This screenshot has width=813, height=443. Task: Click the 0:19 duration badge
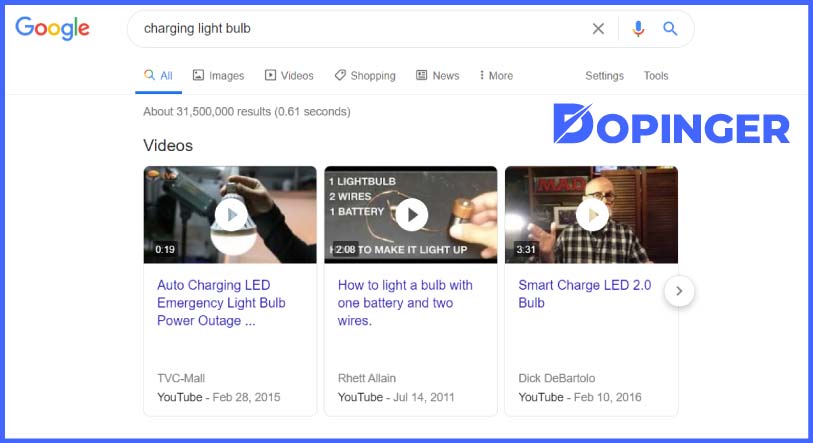coord(165,250)
